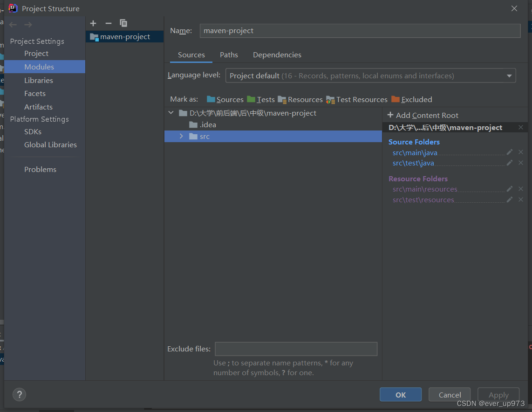The width and height of the screenshot is (532, 412).
Task: Mark folder as Excluded
Action: pyautogui.click(x=411, y=99)
